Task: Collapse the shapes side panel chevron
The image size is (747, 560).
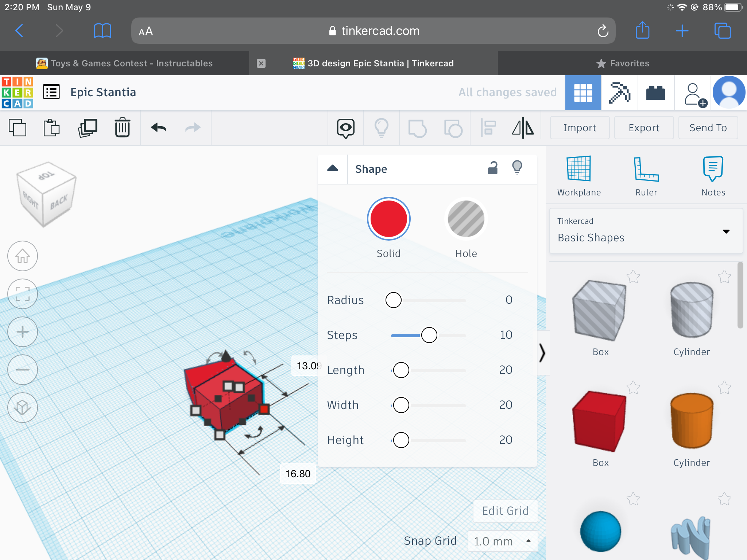Action: [x=542, y=353]
